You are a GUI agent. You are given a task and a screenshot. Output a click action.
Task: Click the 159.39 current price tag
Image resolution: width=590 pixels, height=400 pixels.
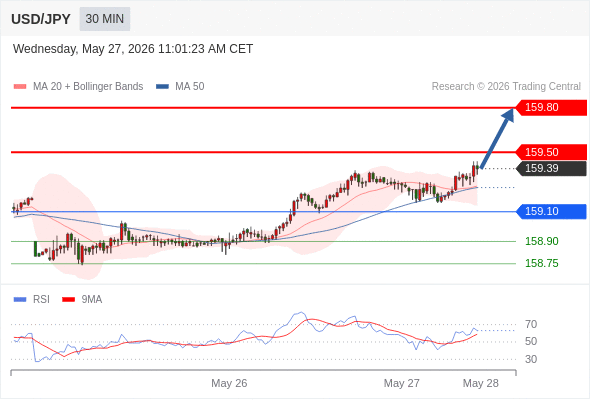[551, 168]
